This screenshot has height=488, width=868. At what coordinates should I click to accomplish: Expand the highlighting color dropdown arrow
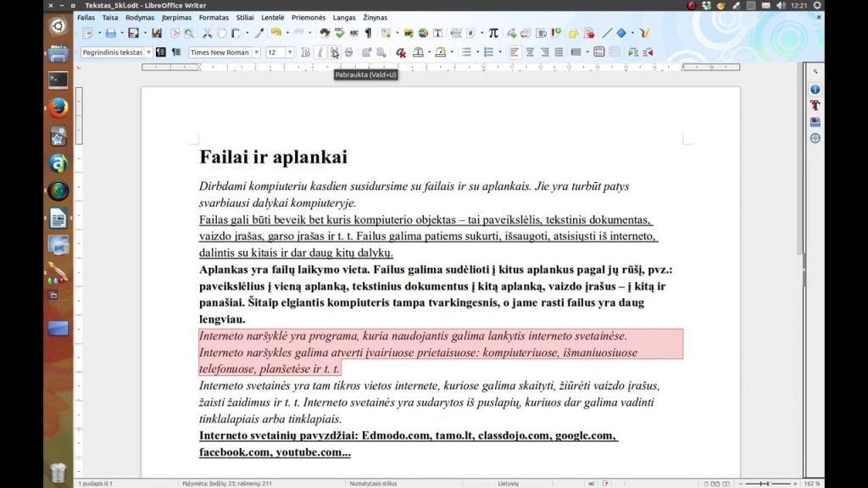pos(452,53)
